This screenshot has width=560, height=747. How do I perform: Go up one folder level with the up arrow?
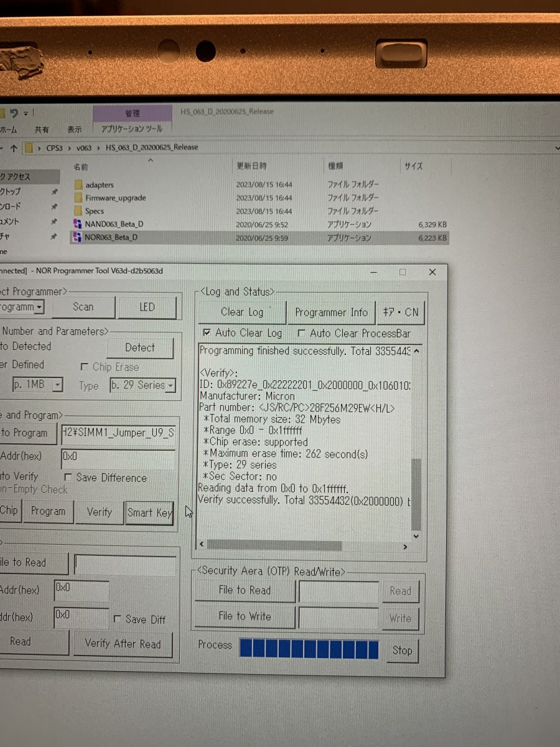click(14, 148)
